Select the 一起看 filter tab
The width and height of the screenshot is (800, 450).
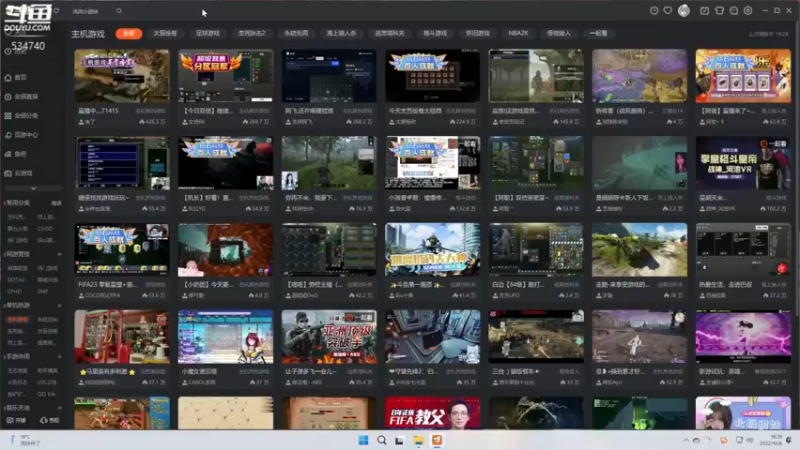coord(598,33)
